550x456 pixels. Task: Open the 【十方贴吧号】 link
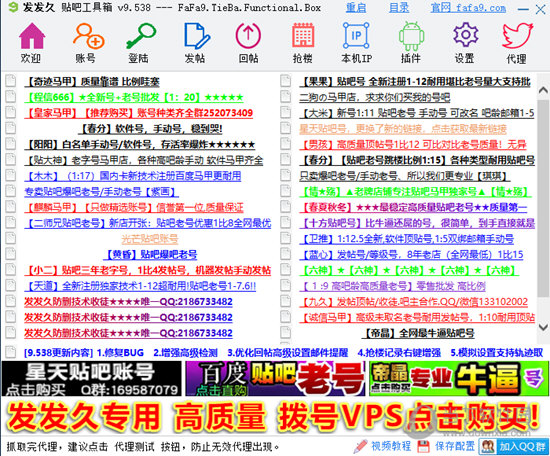[x=417, y=223]
